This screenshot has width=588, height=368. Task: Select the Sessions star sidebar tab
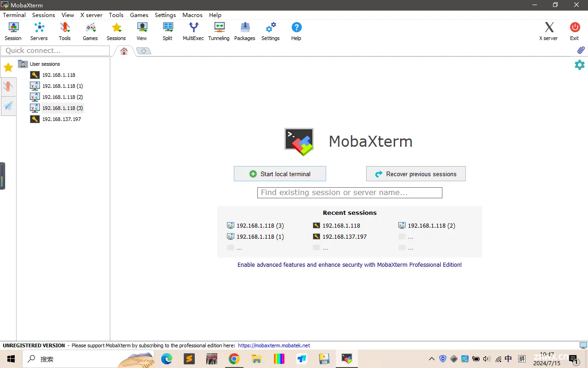click(x=8, y=68)
